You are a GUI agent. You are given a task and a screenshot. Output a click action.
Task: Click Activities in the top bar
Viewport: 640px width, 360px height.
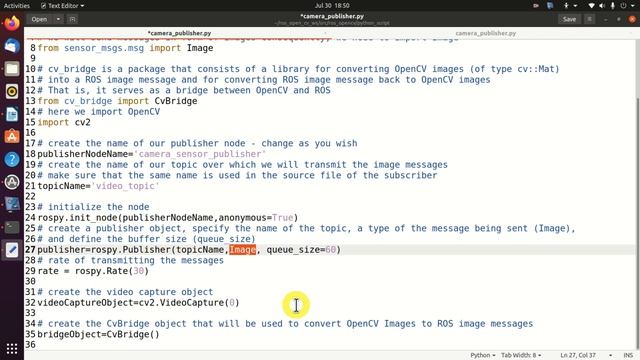pos(17,6)
